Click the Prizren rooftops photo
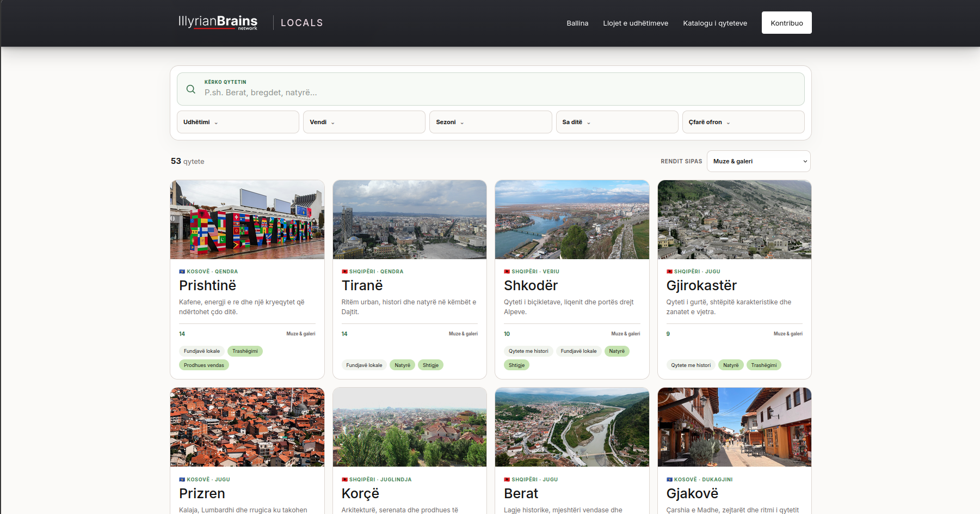980x514 pixels. point(247,427)
